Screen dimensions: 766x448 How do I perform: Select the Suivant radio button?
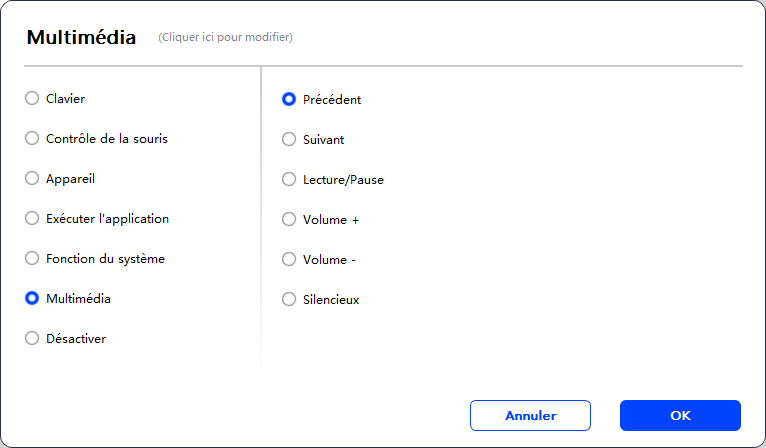[x=289, y=140]
